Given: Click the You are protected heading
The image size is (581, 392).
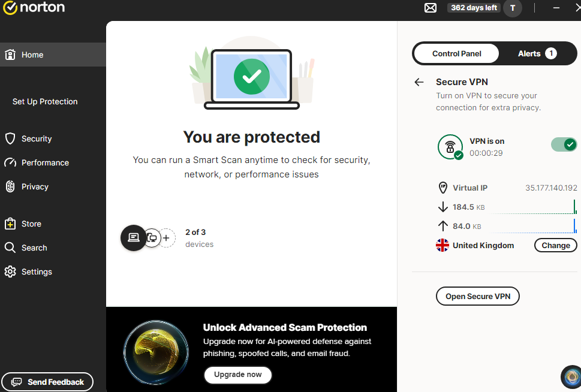Looking at the screenshot, I should (252, 137).
